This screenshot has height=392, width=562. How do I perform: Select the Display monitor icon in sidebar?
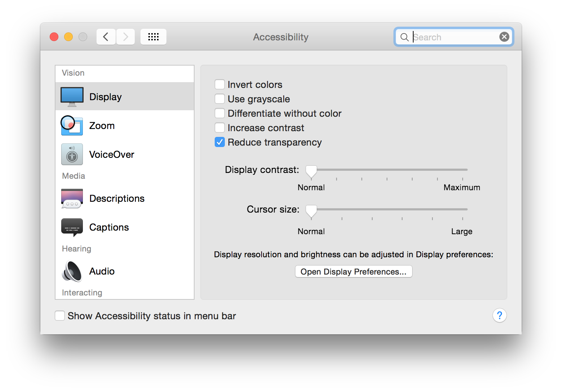tap(72, 97)
